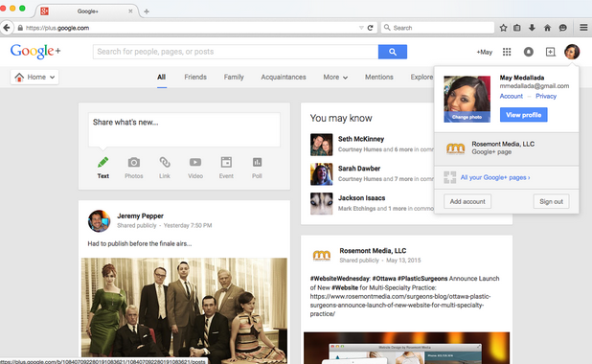592x364 pixels.
Task: Click the Sarah Dawber name
Action: pos(359,169)
